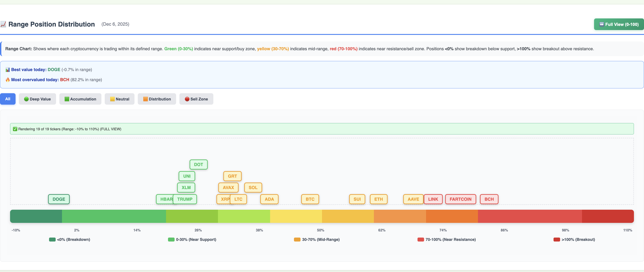The image size is (644, 272).
Task: Click the ETH ticker badge
Action: click(x=378, y=199)
